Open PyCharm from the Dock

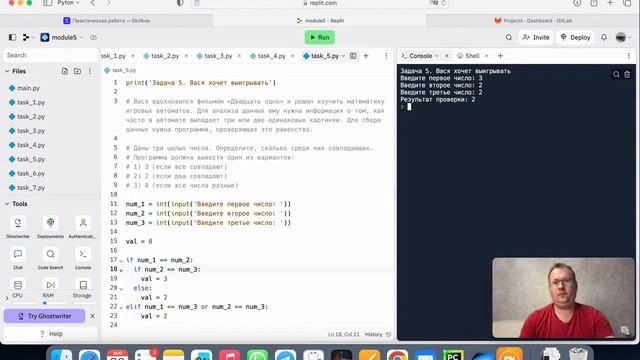[x=453, y=355]
